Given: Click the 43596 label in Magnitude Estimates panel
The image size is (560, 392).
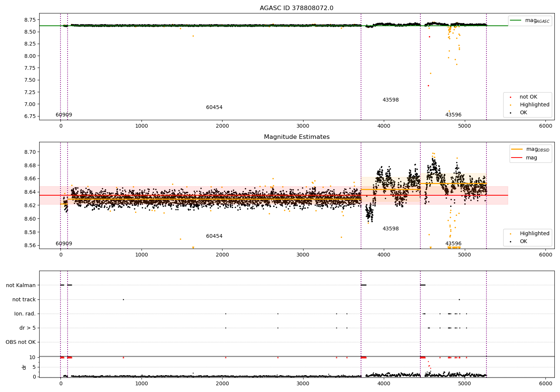Looking at the screenshot, I should (x=453, y=244).
